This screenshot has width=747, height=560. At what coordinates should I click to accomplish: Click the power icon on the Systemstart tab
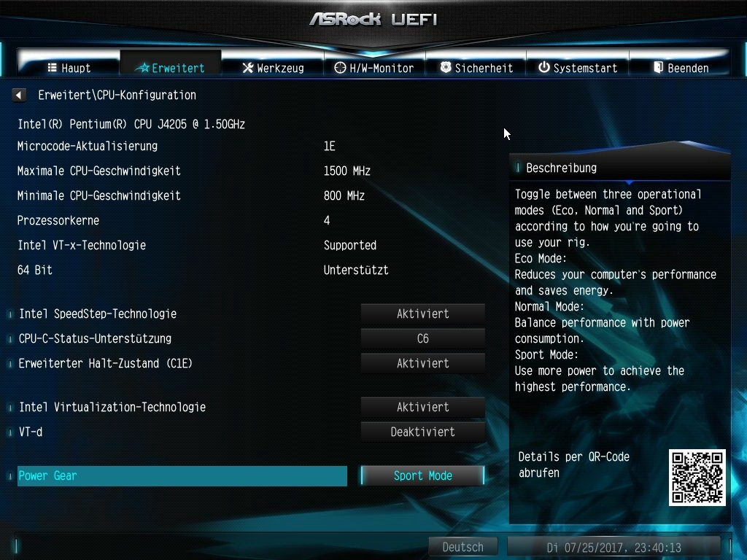[544, 68]
